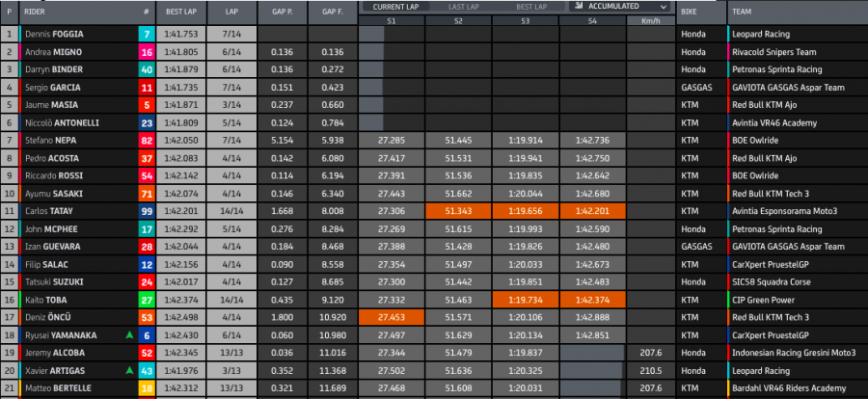Click Carlos Tatay's orange 1:42.201 S4 time
This screenshot has width=868, height=399.
(x=592, y=210)
